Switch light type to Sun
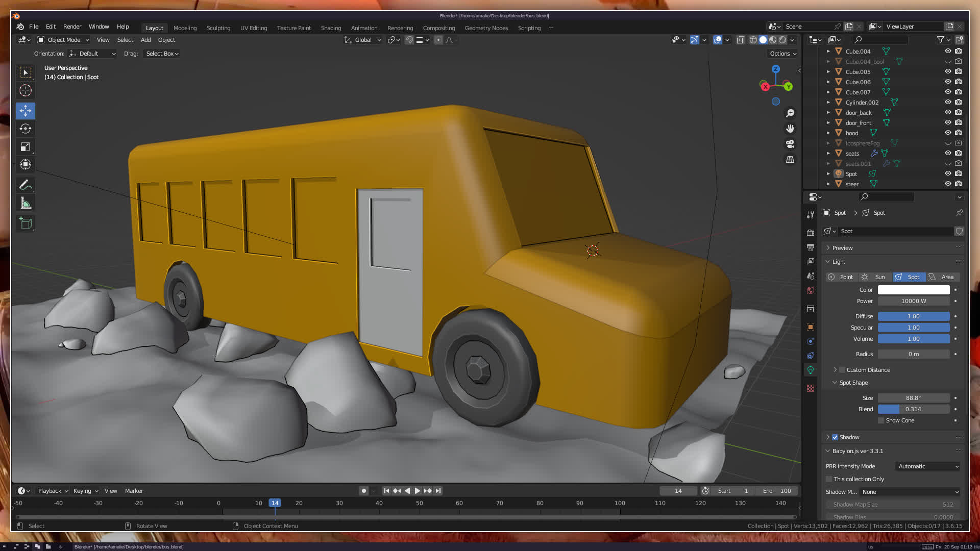 [874, 277]
